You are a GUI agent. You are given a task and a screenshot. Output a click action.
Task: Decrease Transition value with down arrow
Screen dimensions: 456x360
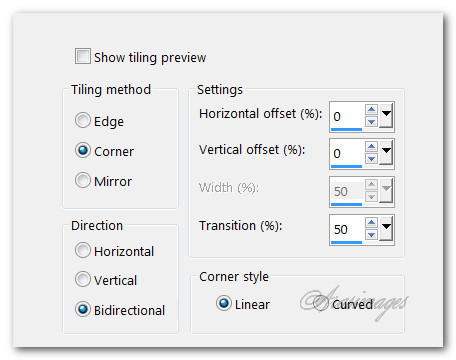pyautogui.click(x=371, y=234)
